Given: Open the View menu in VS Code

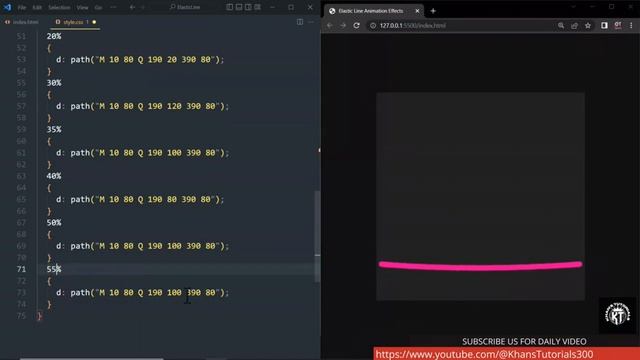Looking at the screenshot, I should pos(82,7).
